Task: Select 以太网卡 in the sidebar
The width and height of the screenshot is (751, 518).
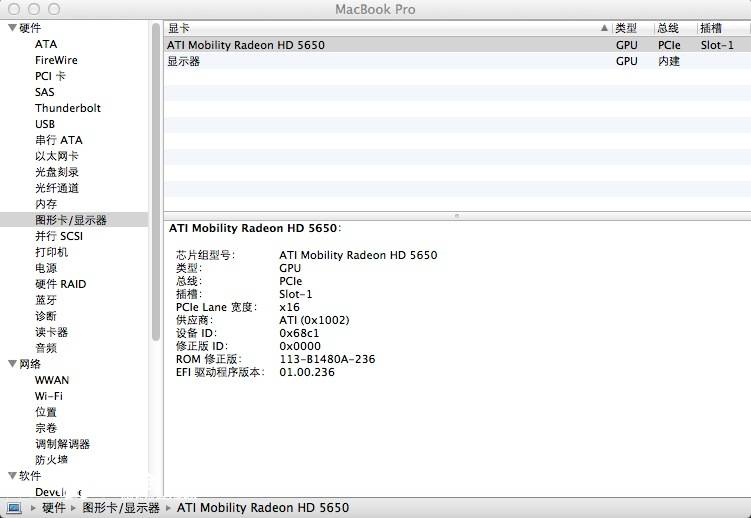Action: pyautogui.click(x=57, y=156)
